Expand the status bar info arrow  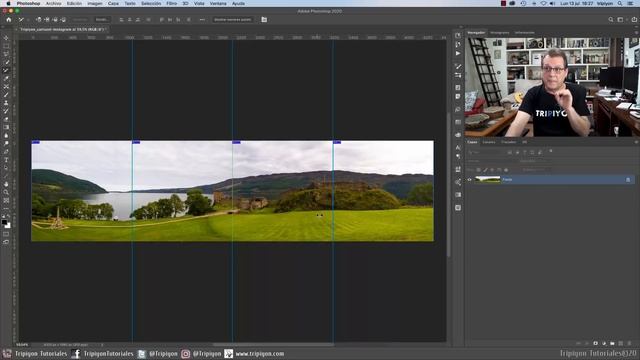(x=102, y=344)
